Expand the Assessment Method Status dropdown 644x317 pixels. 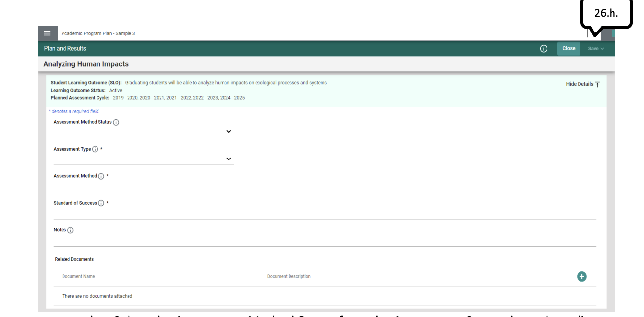228,132
